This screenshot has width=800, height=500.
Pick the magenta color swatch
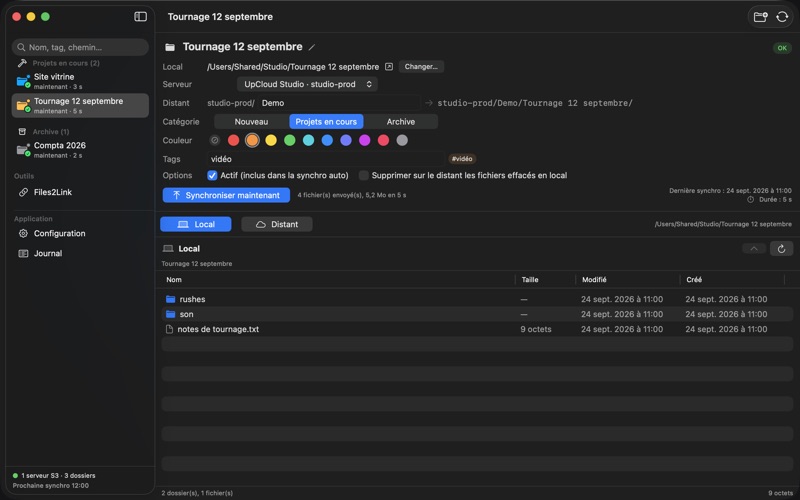[364, 140]
